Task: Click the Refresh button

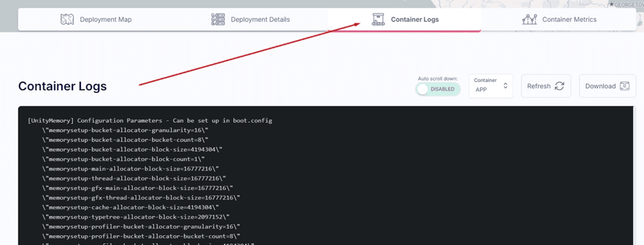Action: coord(546,86)
